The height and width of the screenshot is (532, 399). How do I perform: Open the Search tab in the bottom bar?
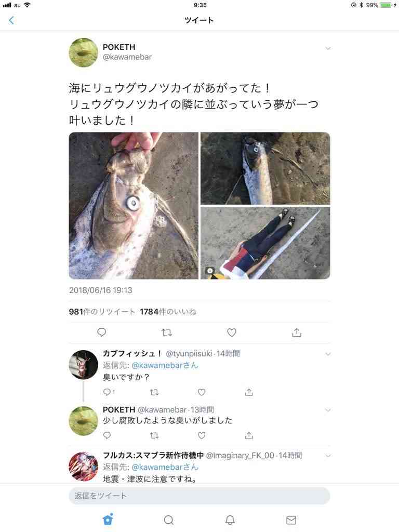click(169, 520)
